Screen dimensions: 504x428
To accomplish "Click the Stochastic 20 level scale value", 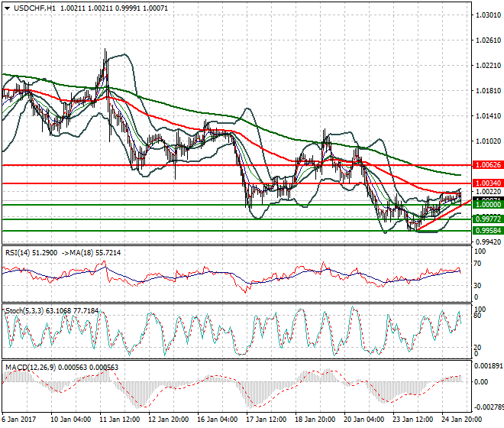I will point(478,348).
